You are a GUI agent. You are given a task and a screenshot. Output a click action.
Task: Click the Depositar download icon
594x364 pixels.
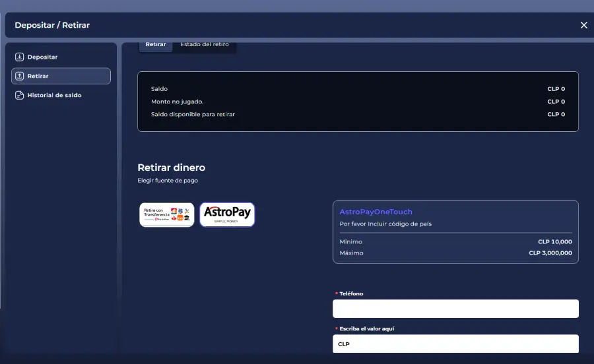19,57
